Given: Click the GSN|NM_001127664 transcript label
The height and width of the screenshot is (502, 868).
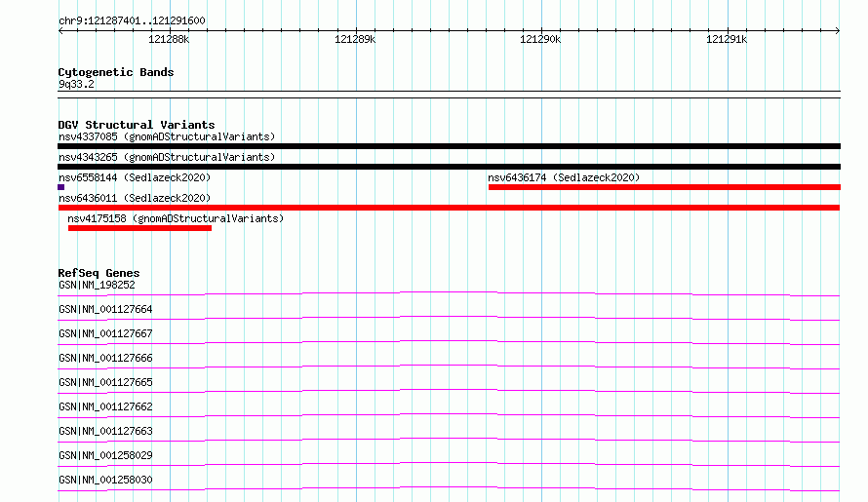Looking at the screenshot, I should click(x=105, y=309).
